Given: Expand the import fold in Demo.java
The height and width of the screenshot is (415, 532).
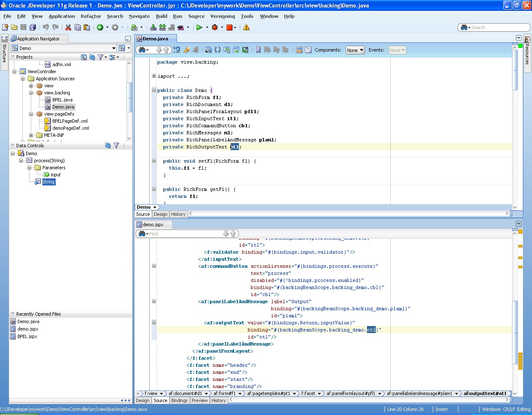Looking at the screenshot, I should click(154, 76).
